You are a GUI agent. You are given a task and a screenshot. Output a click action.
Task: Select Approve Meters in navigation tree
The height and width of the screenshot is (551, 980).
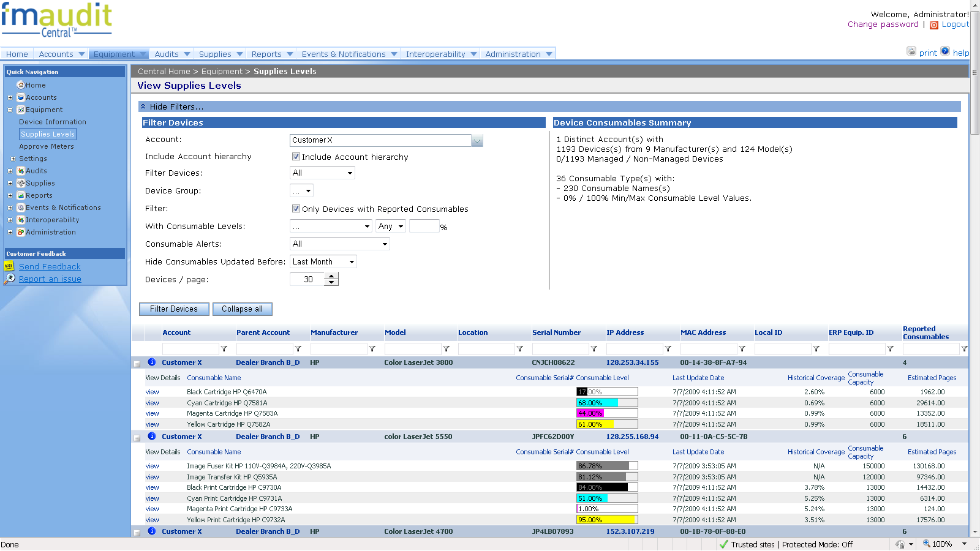pyautogui.click(x=47, y=146)
